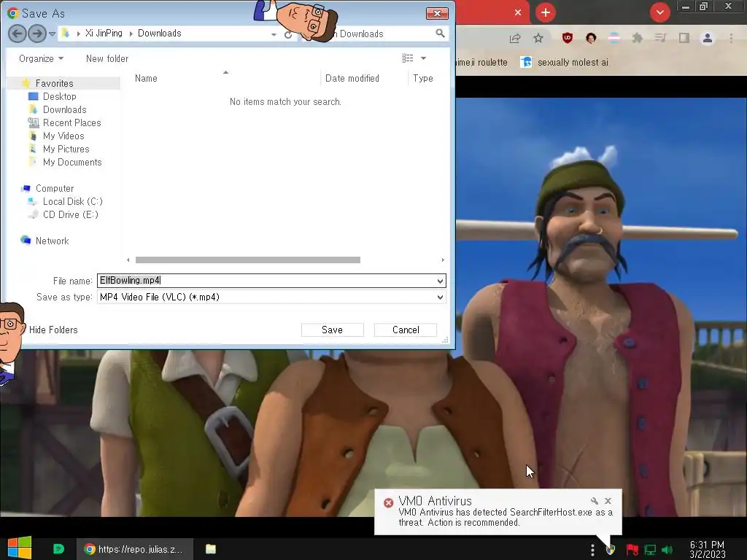Screen dimensions: 747x560
Task: Open Downloads in Favorites
Action: pyautogui.click(x=64, y=109)
